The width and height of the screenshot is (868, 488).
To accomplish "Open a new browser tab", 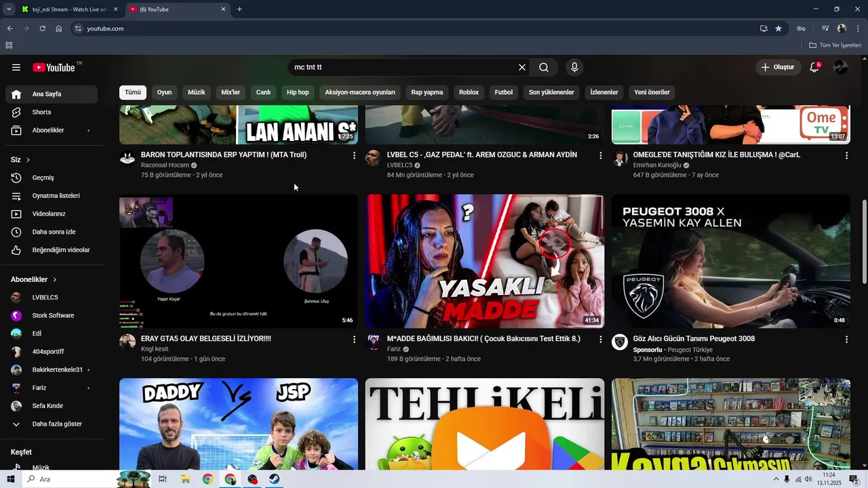I will point(239,9).
